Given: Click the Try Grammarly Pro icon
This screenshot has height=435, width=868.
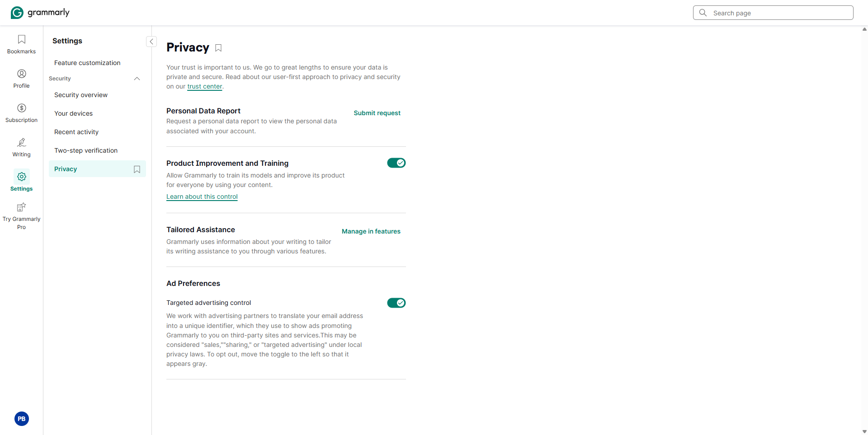Looking at the screenshot, I should [x=21, y=207].
